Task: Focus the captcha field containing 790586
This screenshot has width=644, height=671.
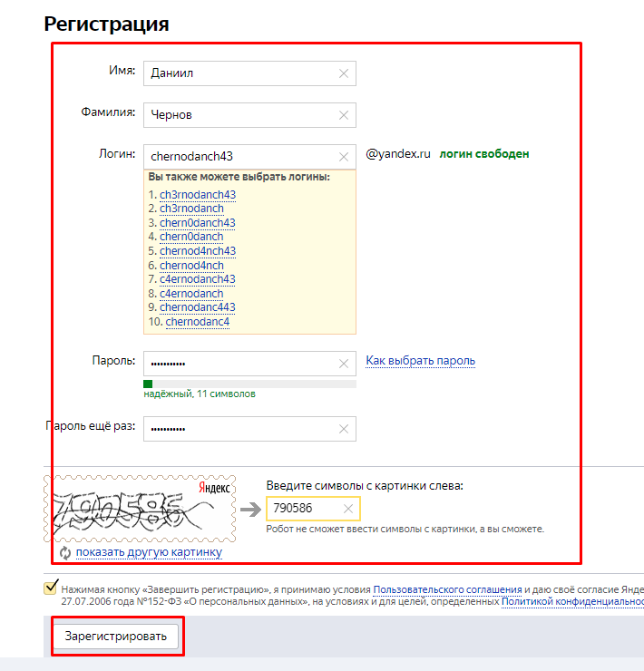Action: 313,509
